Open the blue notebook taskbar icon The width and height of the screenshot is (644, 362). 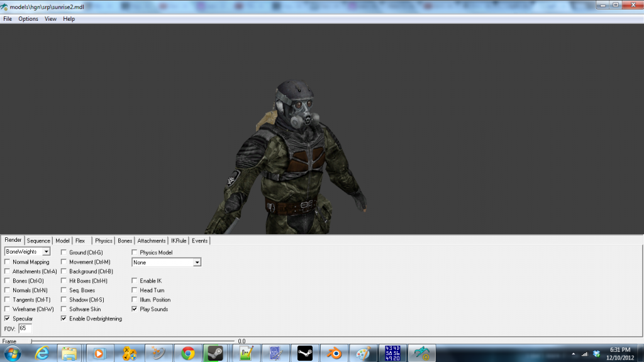[275, 353]
